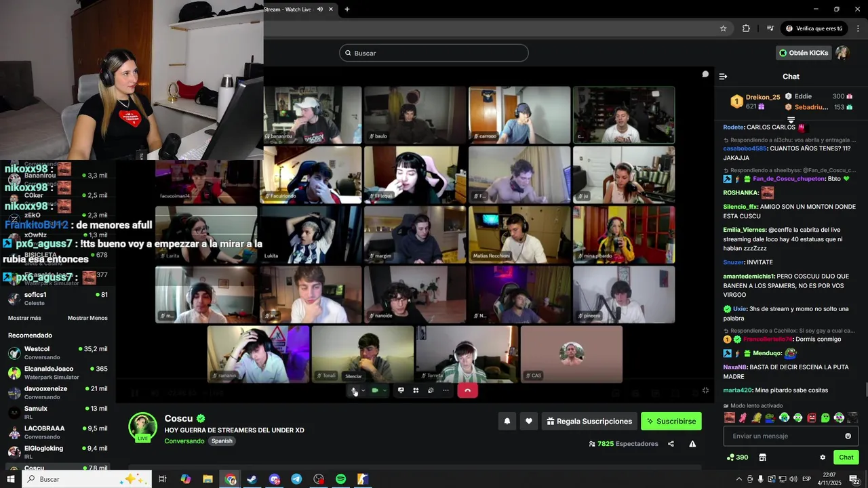Open ElcanaldeJoaco recommended channel

58,373
